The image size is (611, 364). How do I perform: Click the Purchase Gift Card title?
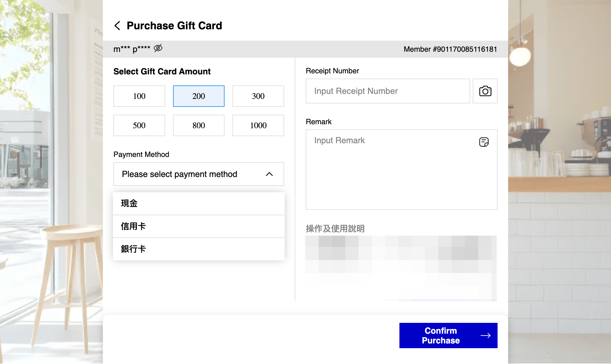174,26
